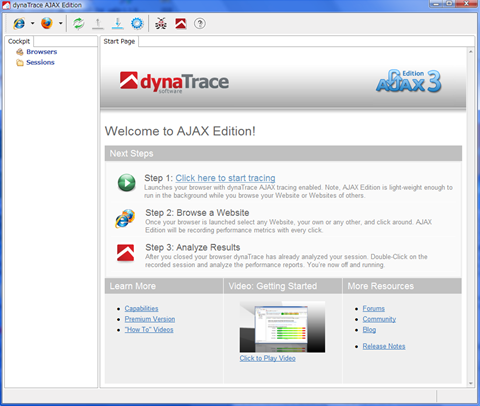Click the green refresh arrows toolbar icon
This screenshot has width=480, height=406.
coord(79,24)
